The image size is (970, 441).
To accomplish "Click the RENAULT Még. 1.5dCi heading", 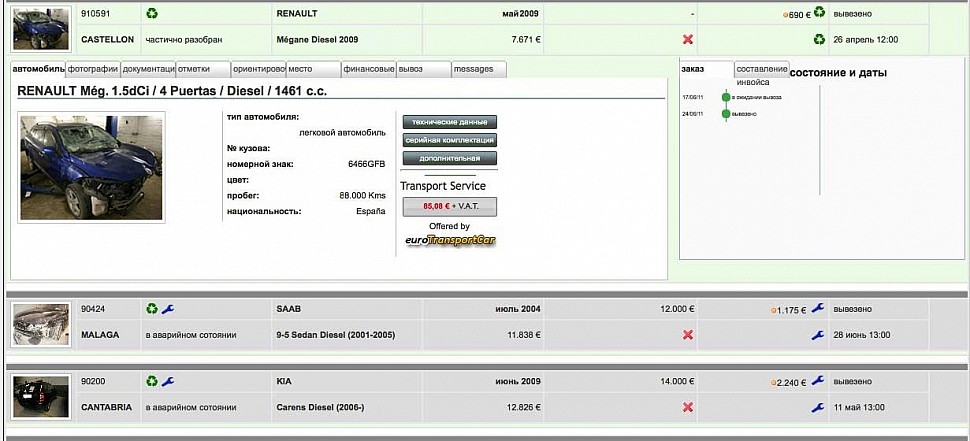I will point(172,91).
